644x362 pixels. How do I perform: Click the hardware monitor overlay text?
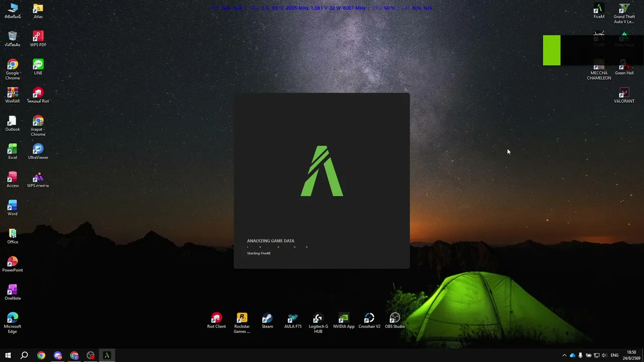(322, 8)
